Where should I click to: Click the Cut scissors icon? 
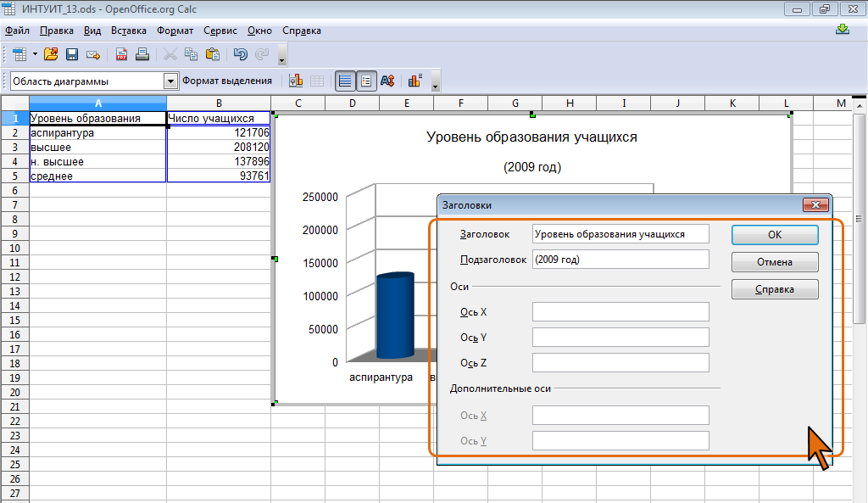pos(170,54)
